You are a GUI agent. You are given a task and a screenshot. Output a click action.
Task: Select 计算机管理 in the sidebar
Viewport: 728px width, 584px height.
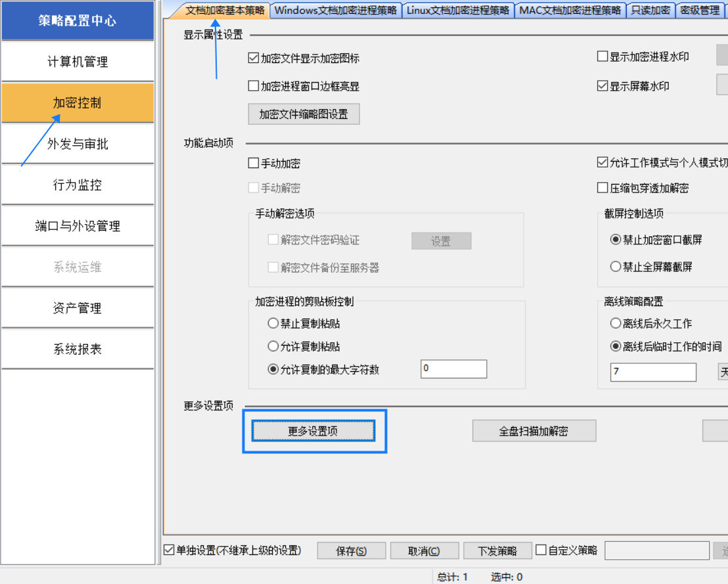pyautogui.click(x=78, y=62)
